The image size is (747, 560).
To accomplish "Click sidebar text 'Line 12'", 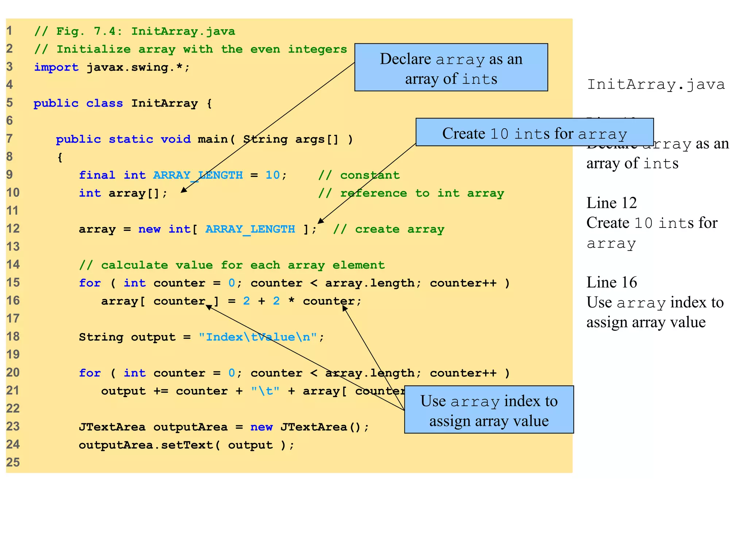I will point(612,203).
